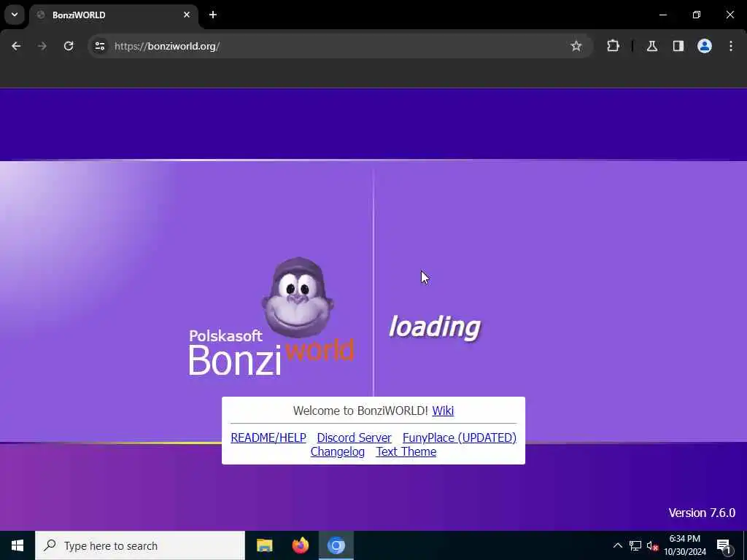Image resolution: width=747 pixels, height=560 pixels.
Task: Open the Wiki link
Action: (x=443, y=411)
